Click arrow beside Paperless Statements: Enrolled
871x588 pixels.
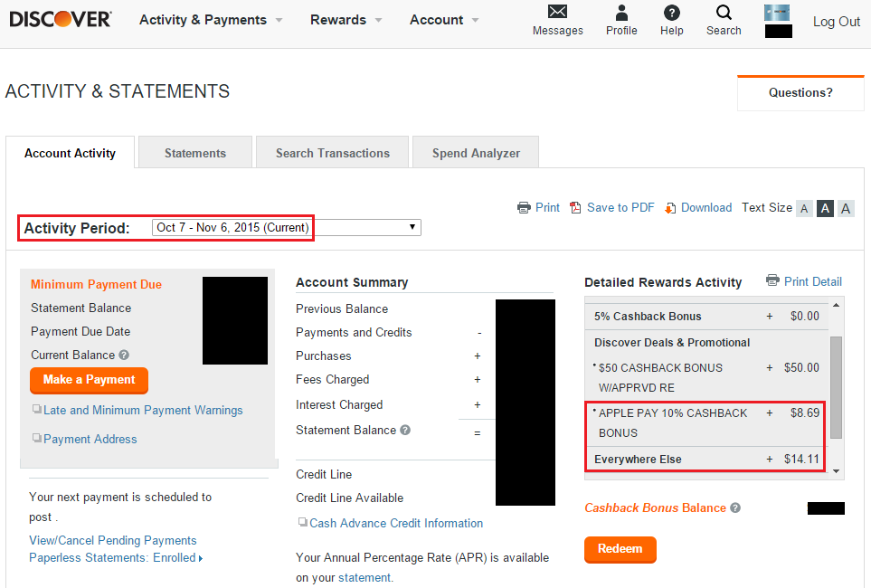[x=201, y=558]
